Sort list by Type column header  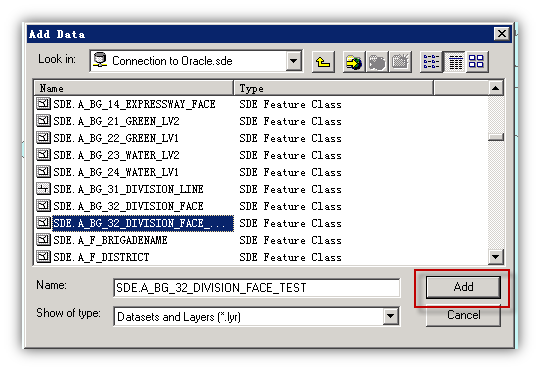333,88
